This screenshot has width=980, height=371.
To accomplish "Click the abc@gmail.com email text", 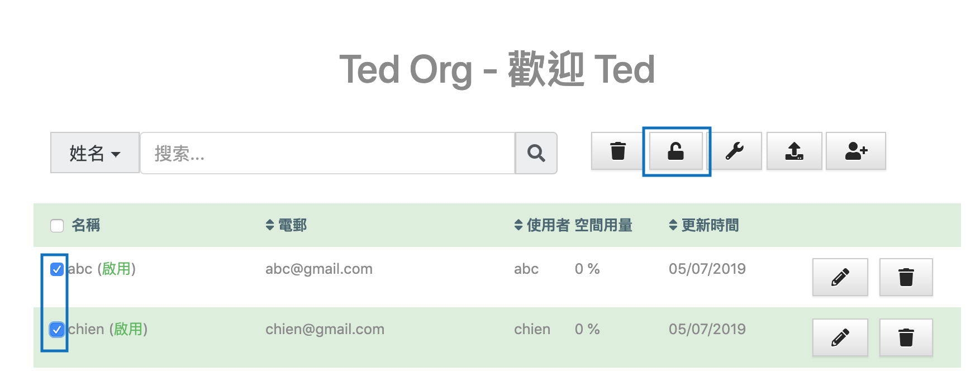I will click(318, 269).
